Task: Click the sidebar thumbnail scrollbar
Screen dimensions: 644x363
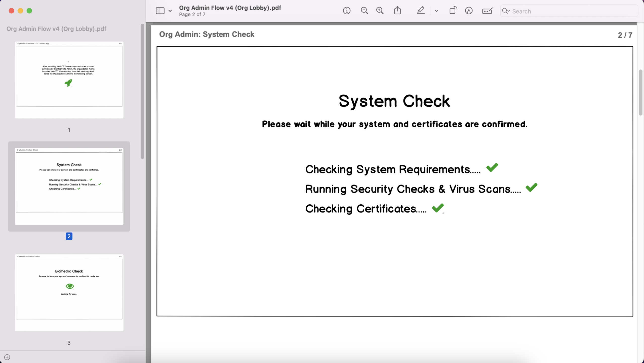Action: pos(142,91)
